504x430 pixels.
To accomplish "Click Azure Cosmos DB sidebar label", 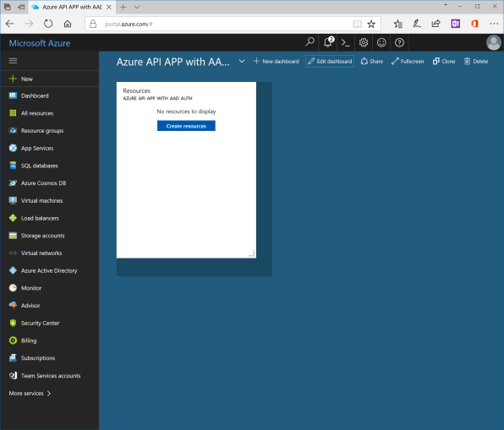I will 43,183.
